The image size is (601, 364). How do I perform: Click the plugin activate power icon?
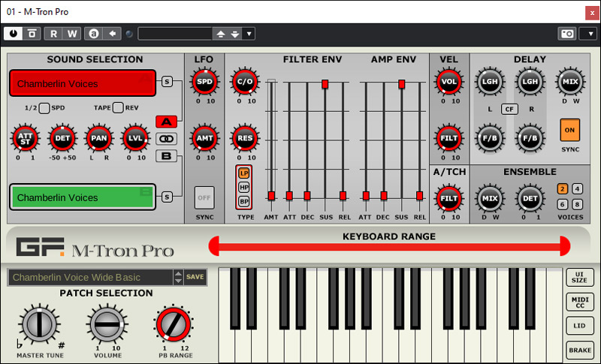(14, 33)
